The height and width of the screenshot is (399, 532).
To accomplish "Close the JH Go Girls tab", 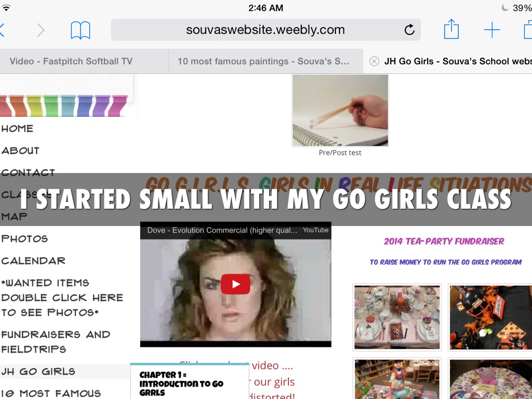I will pos(374,61).
